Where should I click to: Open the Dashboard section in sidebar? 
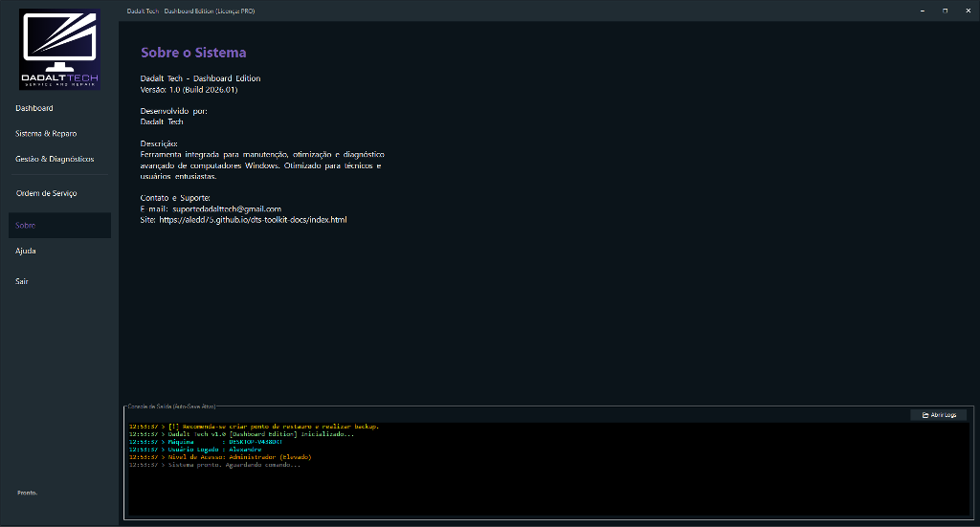click(x=34, y=108)
